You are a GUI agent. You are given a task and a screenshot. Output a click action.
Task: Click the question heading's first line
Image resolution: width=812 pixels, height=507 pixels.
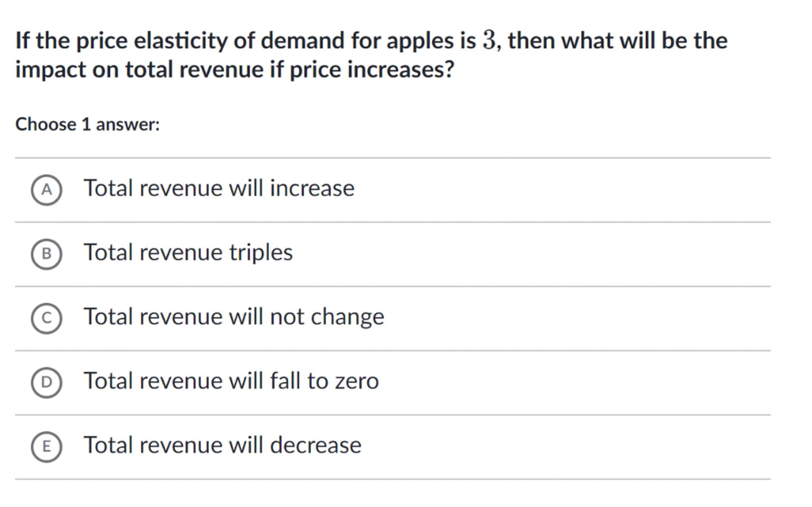(x=371, y=41)
